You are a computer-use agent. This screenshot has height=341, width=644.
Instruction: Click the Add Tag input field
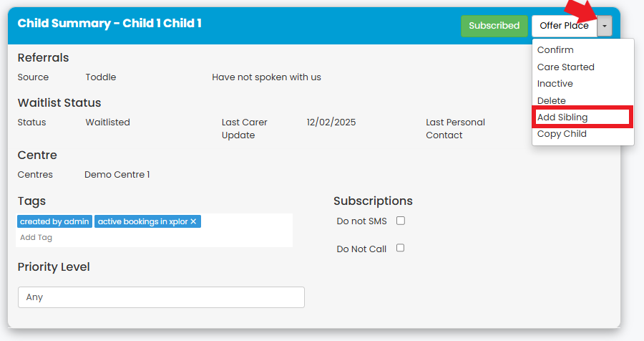tap(154, 237)
